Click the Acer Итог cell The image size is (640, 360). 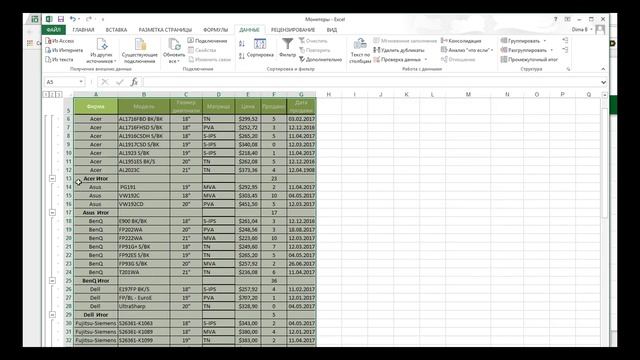[x=96, y=178]
